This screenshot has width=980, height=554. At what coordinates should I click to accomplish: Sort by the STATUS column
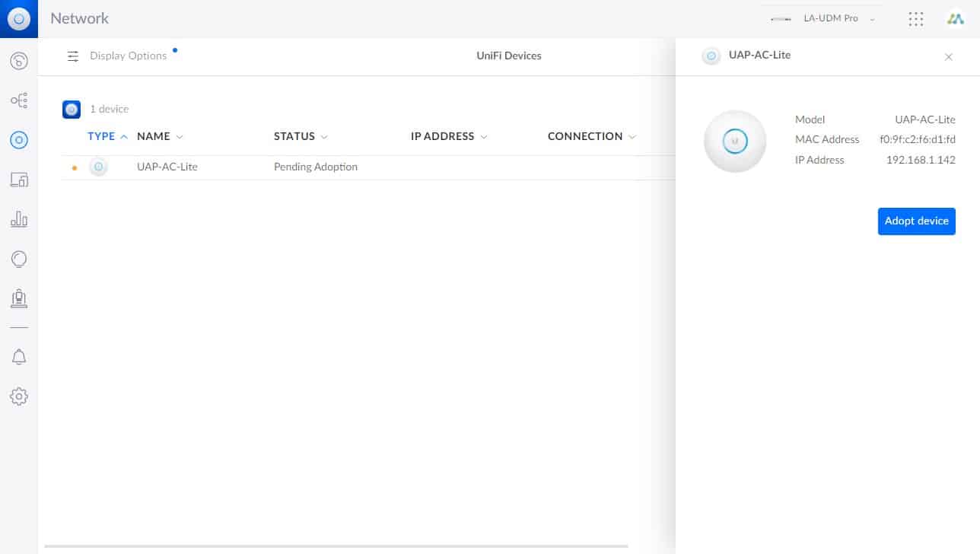point(301,137)
